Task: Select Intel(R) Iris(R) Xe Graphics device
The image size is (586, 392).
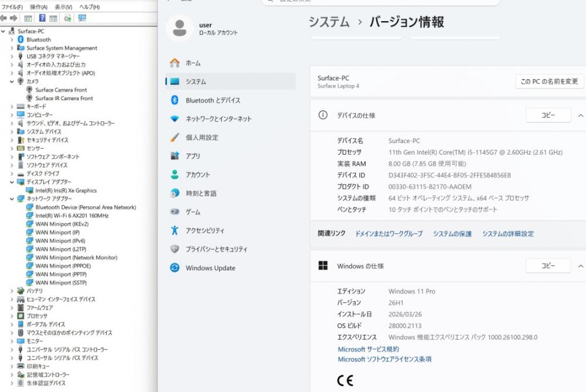Action: (66, 190)
